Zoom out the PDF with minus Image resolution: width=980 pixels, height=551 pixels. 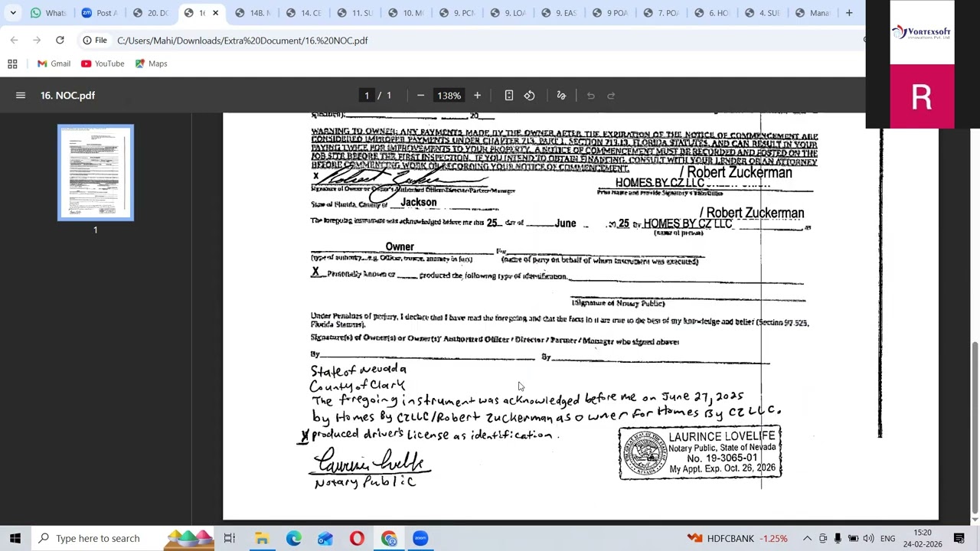point(420,96)
